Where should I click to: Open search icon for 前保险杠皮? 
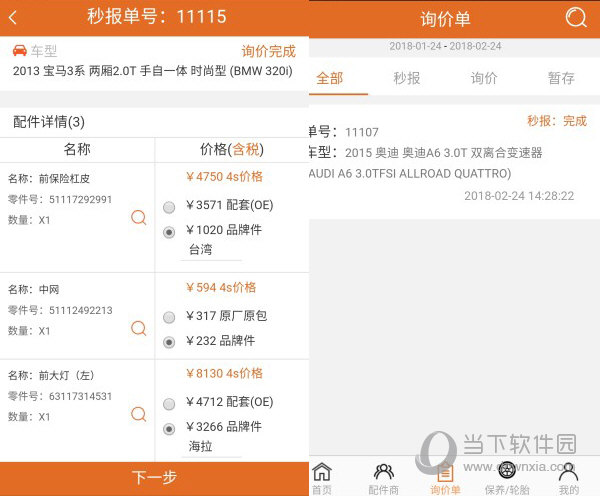(139, 217)
